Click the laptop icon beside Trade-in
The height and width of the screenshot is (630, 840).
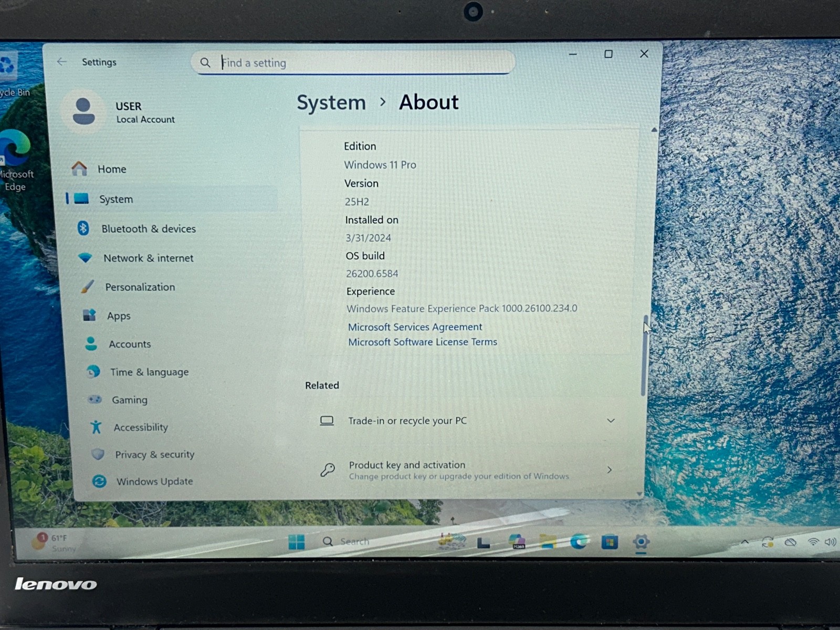pos(327,421)
